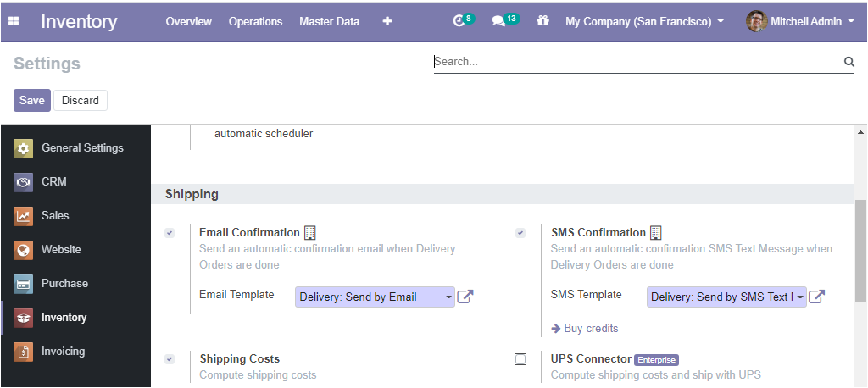Click the Inventory box icon
The width and height of the screenshot is (868, 388).
pyautogui.click(x=23, y=318)
